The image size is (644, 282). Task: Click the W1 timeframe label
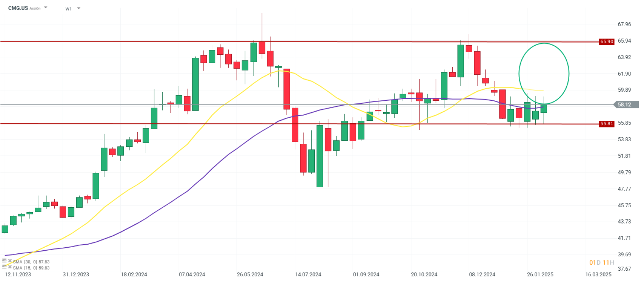pos(68,9)
